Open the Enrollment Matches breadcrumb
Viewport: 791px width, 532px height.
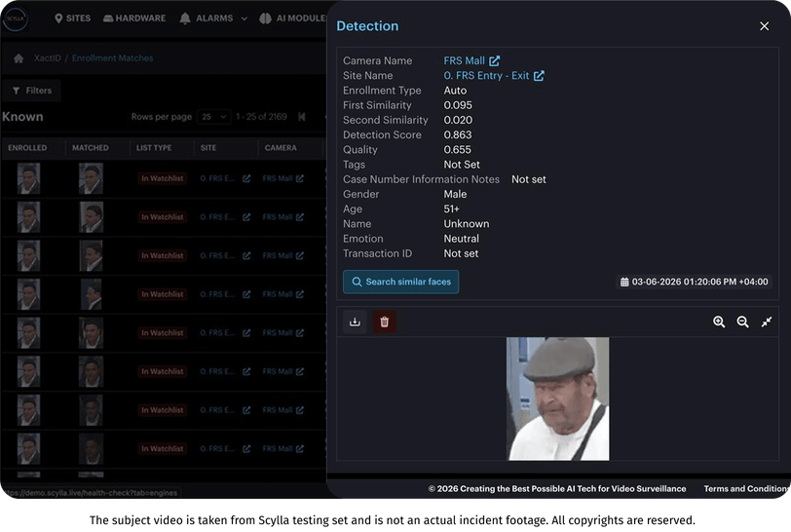coord(112,58)
